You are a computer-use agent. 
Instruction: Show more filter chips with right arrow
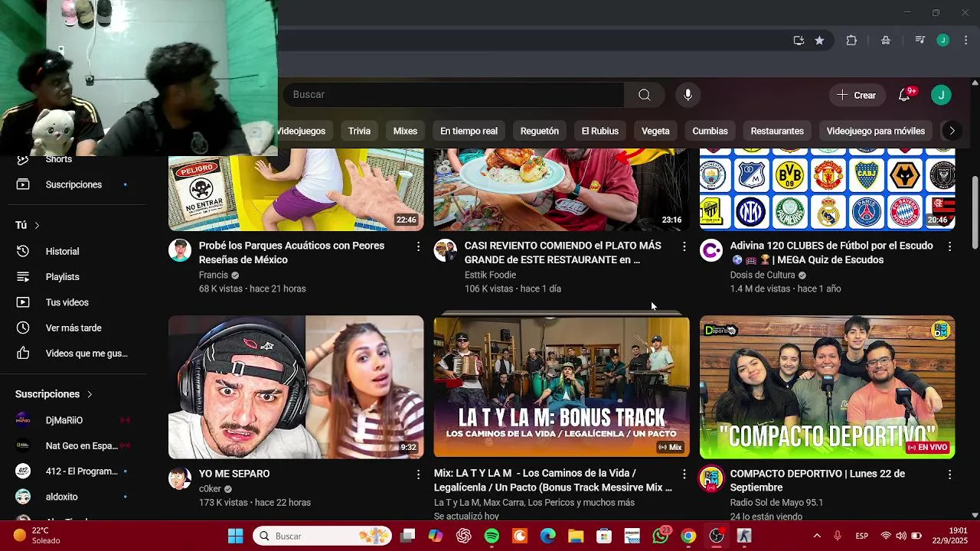(x=952, y=131)
